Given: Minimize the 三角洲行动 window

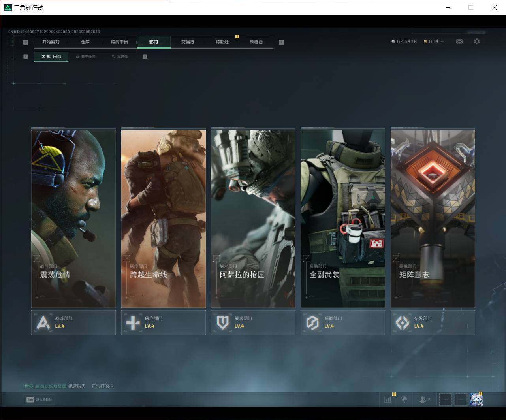Looking at the screenshot, I should 448,8.
